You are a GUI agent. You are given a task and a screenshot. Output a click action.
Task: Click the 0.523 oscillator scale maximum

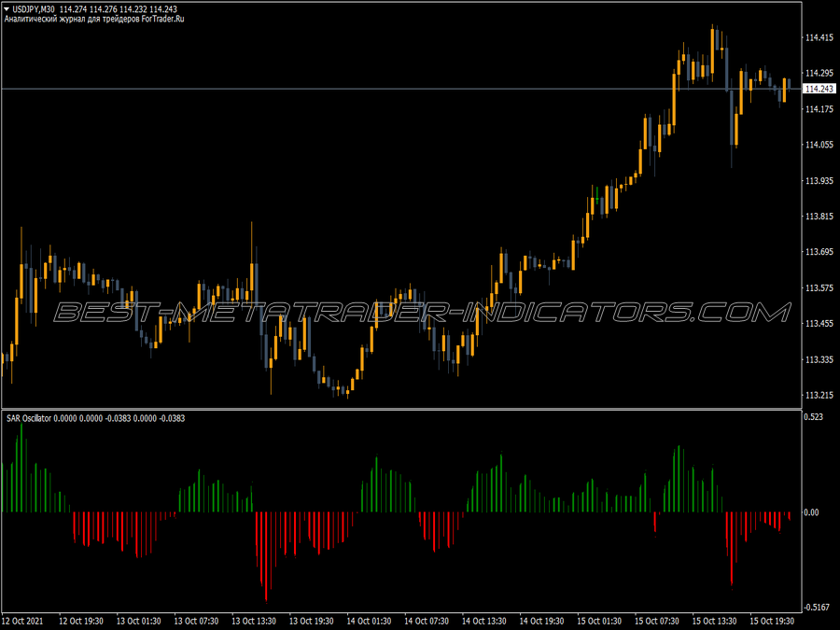point(814,417)
